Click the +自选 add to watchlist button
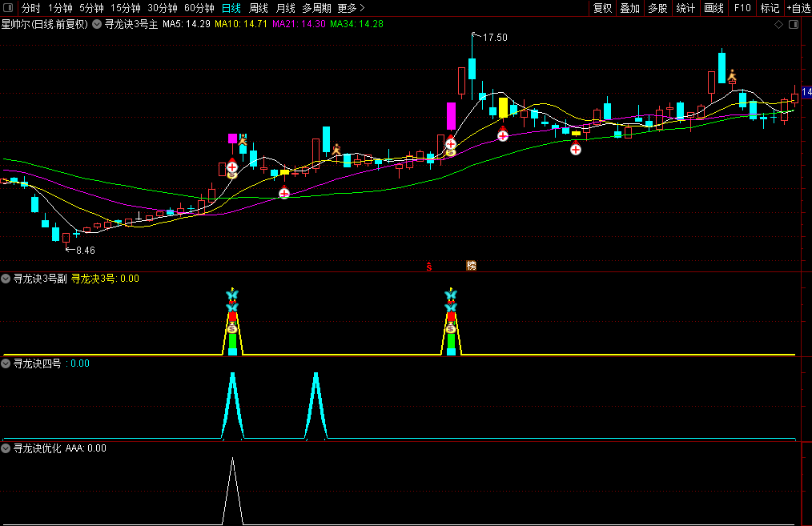This screenshot has height=526, width=812. 798,8
